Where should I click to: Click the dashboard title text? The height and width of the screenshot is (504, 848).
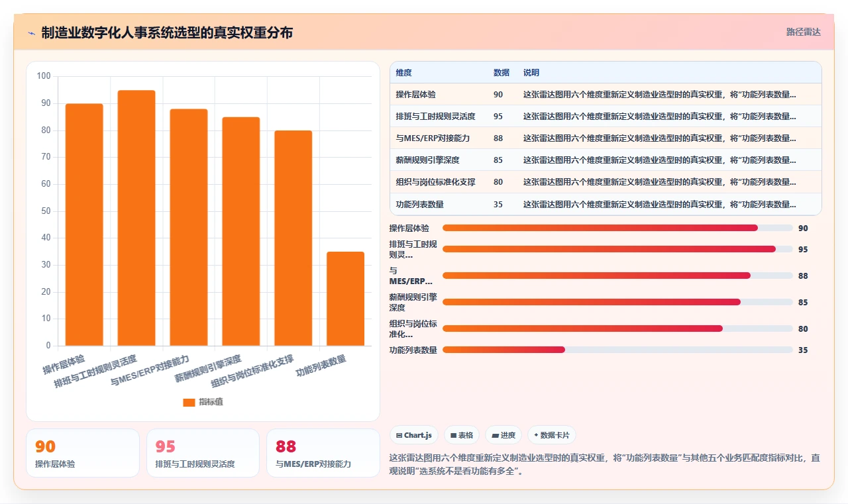tap(167, 32)
